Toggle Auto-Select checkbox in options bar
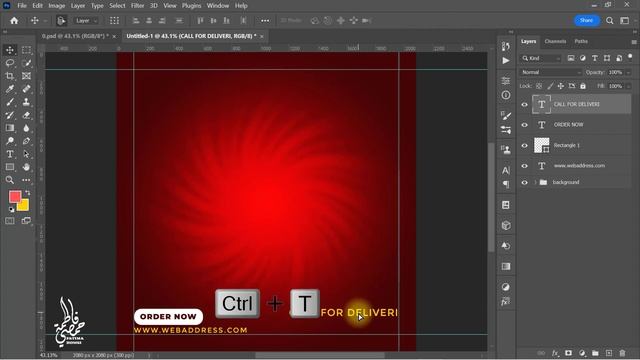This screenshot has height=360, width=640. point(61,20)
